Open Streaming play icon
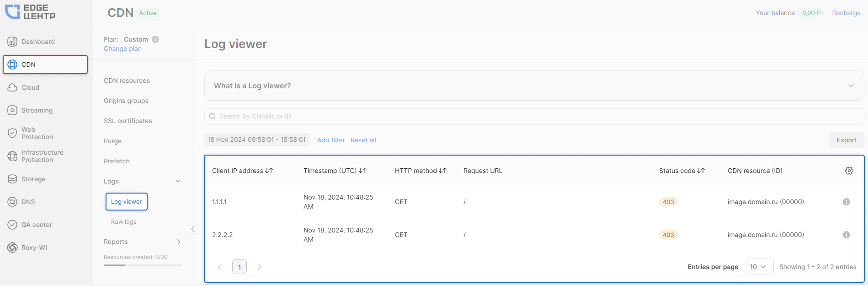Viewport: 868px width, 286px height. [12, 110]
